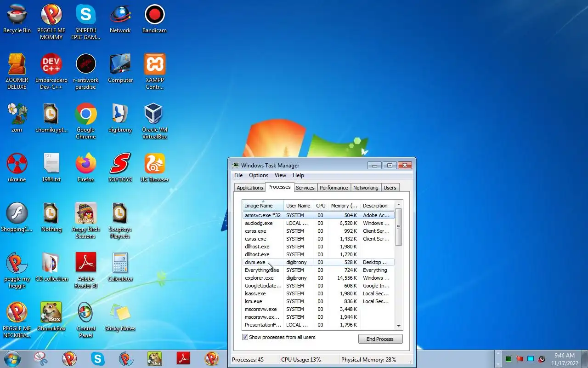Open Control Panel desktop icon
Image resolution: width=588 pixels, height=368 pixels.
point(86,321)
